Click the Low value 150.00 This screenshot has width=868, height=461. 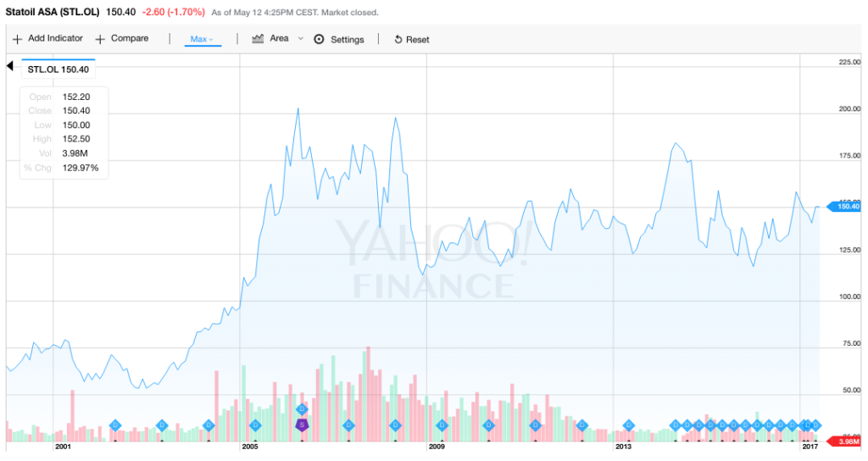(x=75, y=125)
